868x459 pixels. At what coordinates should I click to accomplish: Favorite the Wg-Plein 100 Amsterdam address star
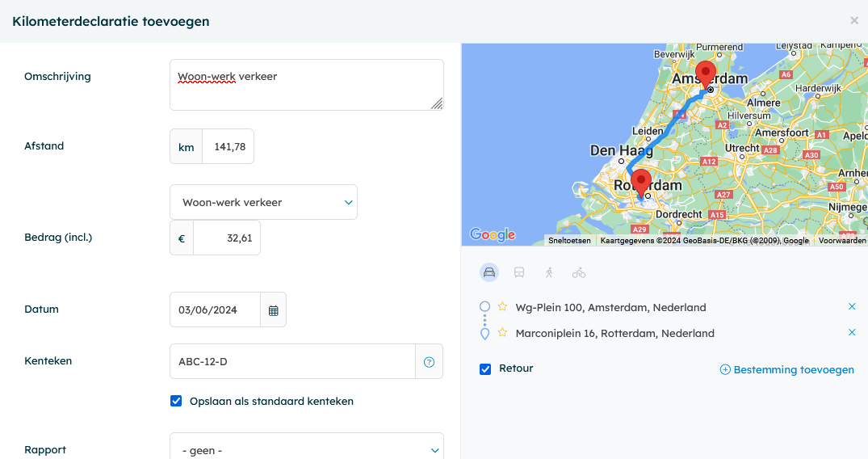point(502,307)
